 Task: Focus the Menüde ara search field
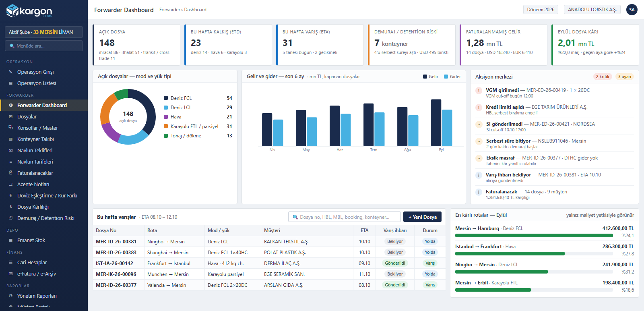[x=44, y=46]
